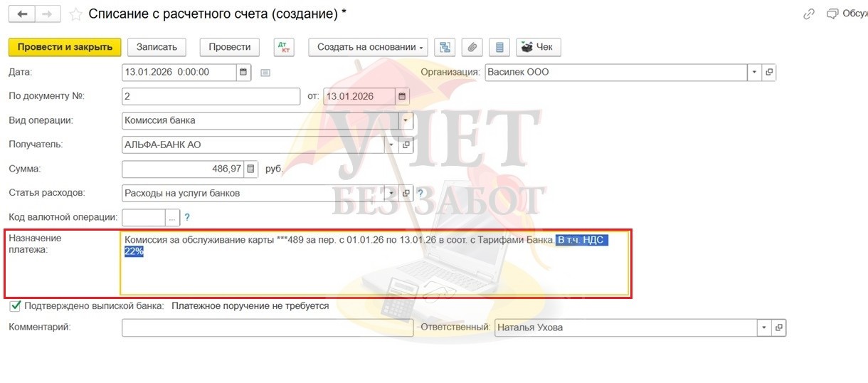Click text 'Платежное поручение не требуется'

[250, 305]
